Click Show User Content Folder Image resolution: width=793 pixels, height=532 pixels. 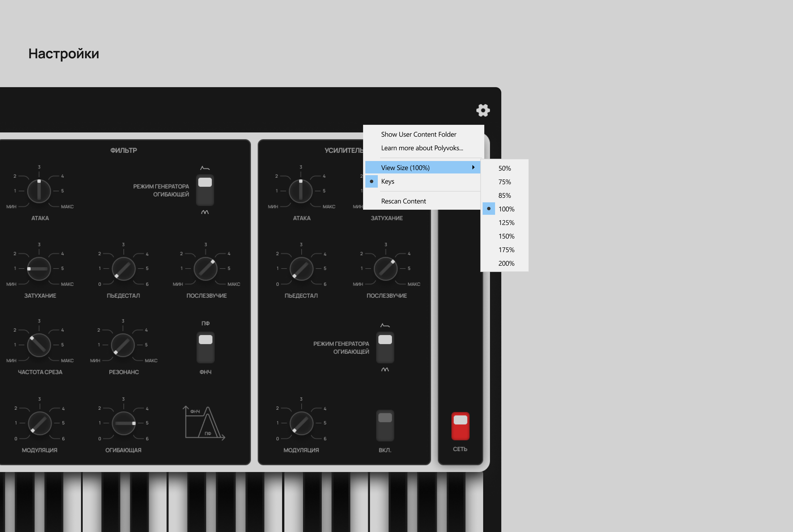418,134
